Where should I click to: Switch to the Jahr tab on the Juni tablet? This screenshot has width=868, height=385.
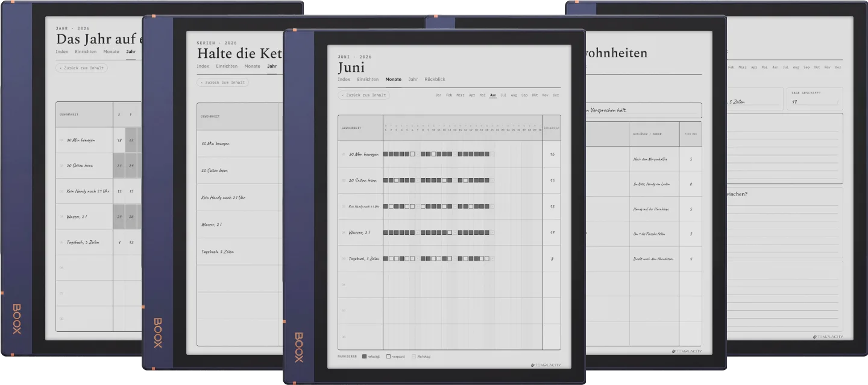413,79
